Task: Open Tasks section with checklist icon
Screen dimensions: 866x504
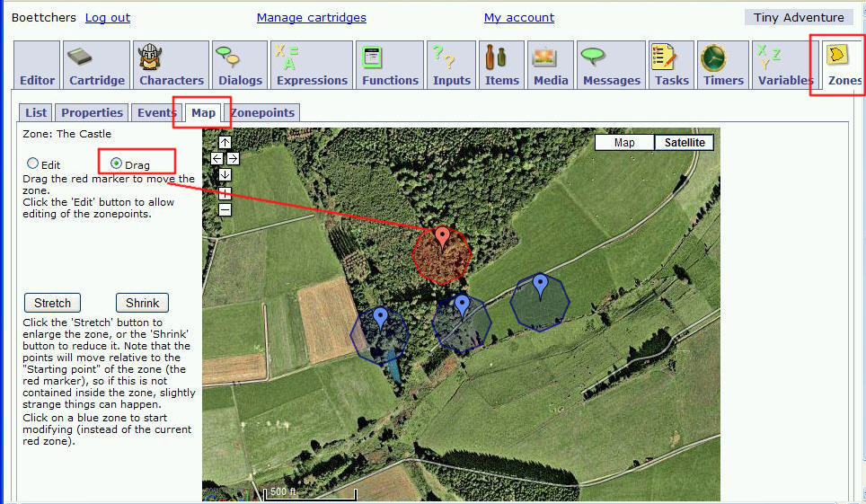Action: coord(671,66)
